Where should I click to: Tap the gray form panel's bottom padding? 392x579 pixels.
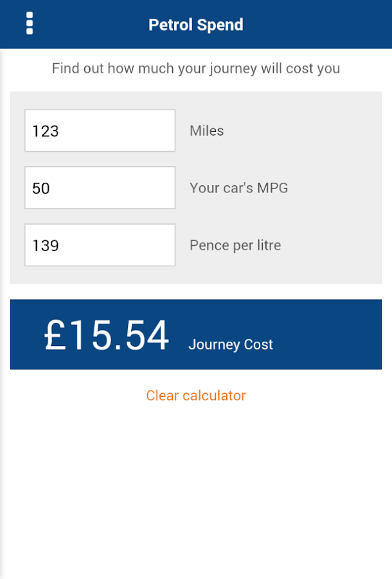pyautogui.click(x=196, y=275)
